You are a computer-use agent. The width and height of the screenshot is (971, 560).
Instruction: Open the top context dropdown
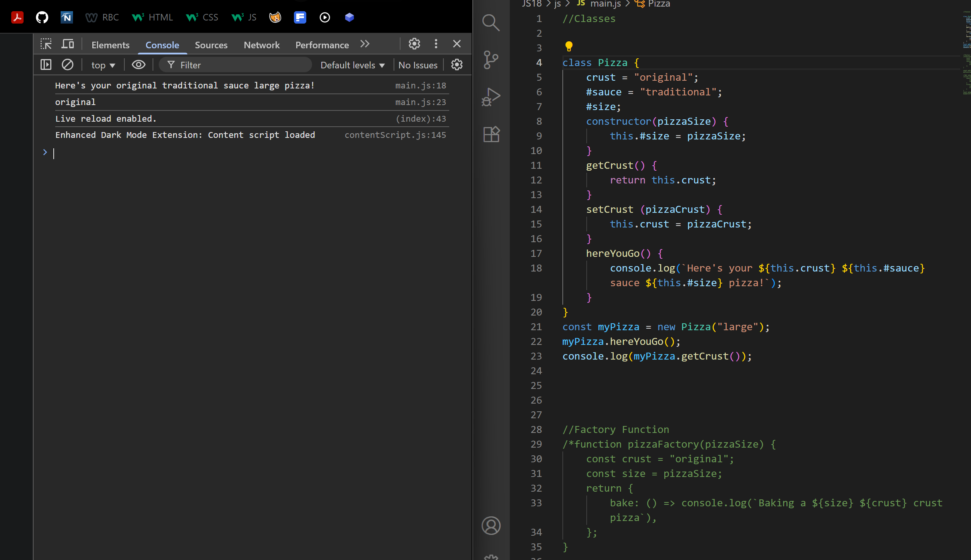103,65
